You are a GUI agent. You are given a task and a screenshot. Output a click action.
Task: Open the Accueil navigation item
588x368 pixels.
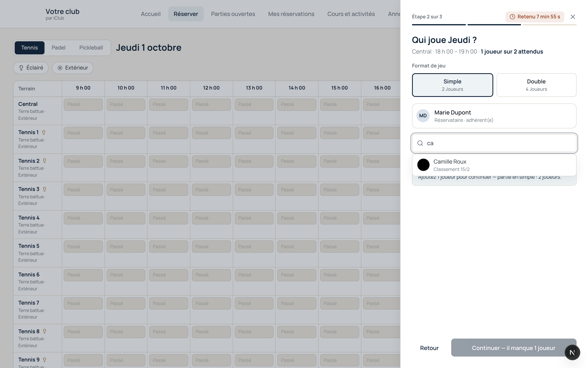151,14
